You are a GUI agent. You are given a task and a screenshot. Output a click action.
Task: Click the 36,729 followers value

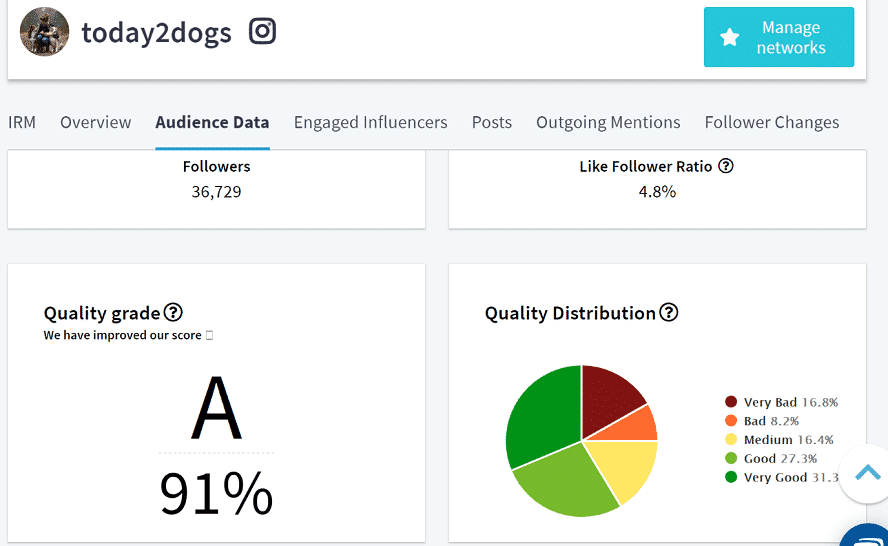point(216,192)
